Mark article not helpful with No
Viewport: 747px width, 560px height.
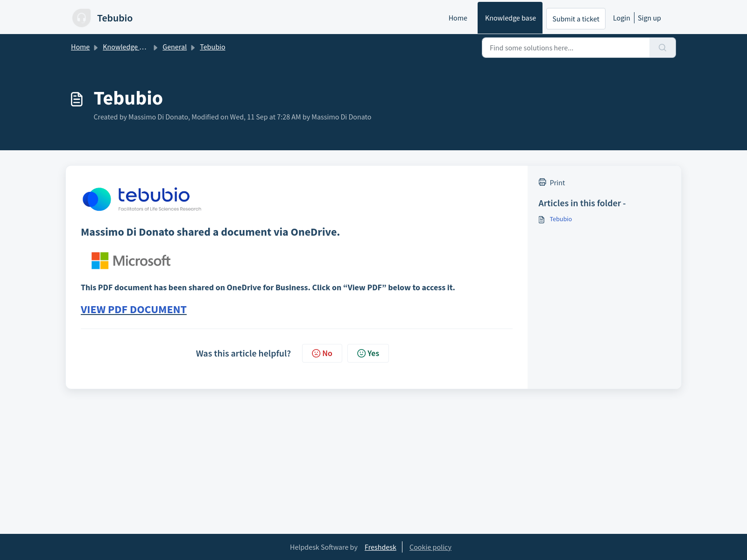(322, 353)
